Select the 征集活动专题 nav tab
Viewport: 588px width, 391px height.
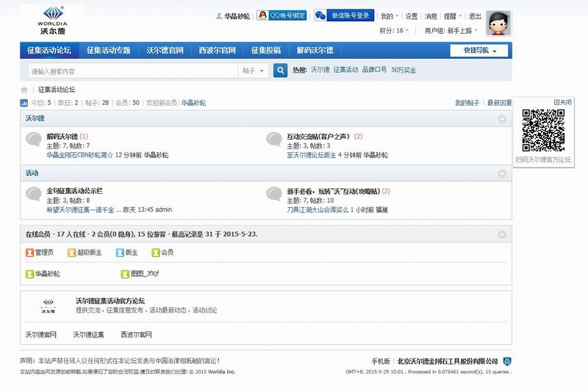tap(108, 50)
